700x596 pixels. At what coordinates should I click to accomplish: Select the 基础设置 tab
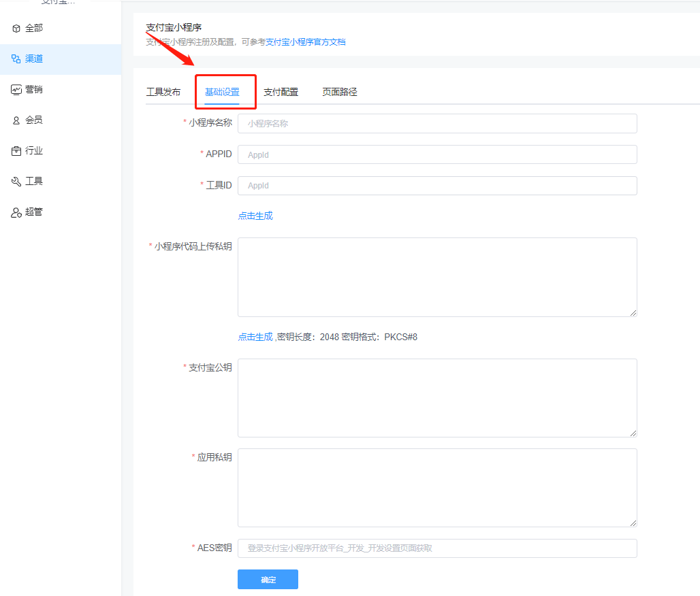tap(222, 92)
